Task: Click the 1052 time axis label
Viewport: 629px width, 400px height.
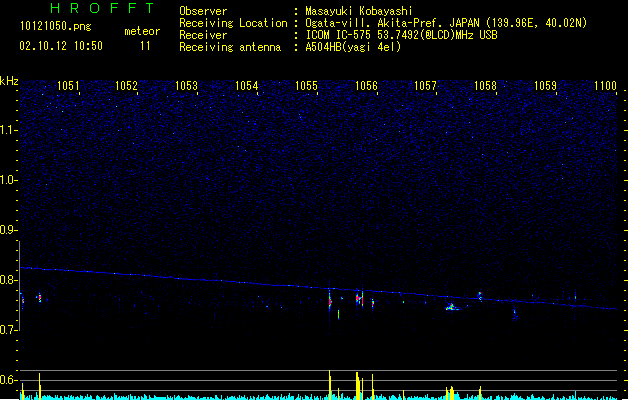Action: pyautogui.click(x=126, y=86)
